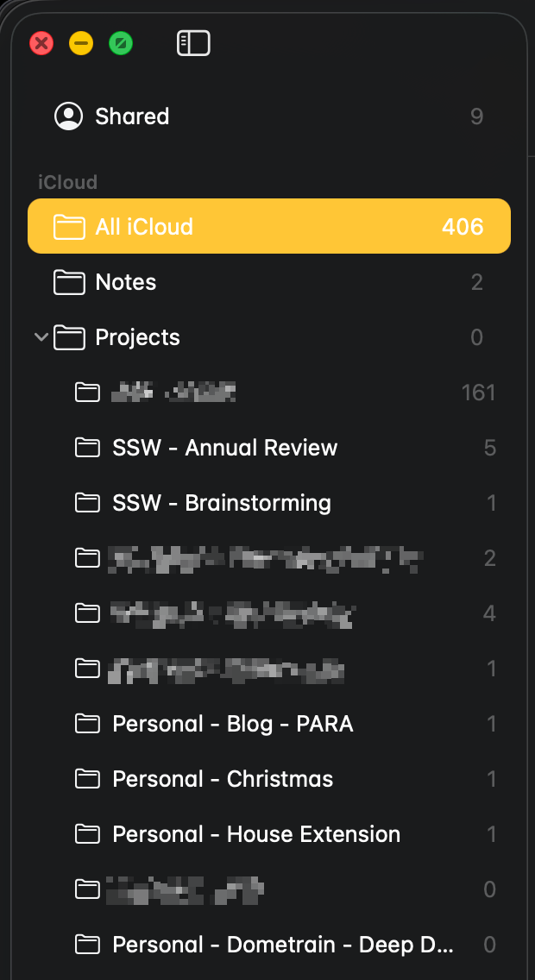
Task: Click the Personal - Christmas folder icon
Action: pos(87,779)
